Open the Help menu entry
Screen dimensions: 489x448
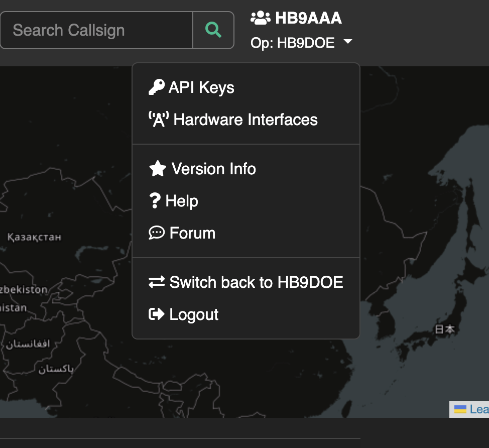246,201
